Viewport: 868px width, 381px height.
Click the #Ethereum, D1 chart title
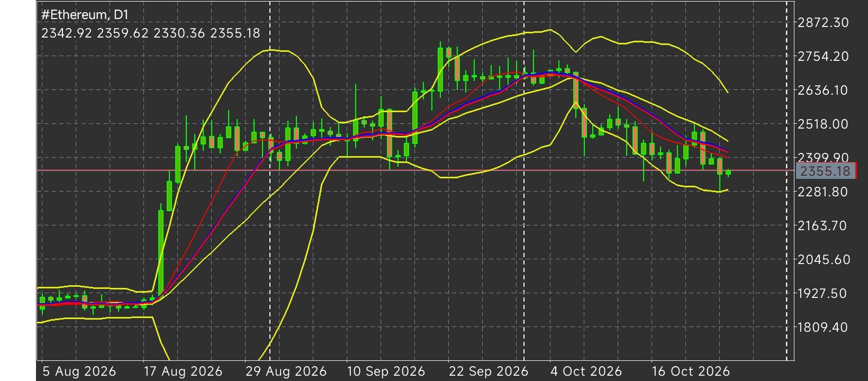coord(85,15)
